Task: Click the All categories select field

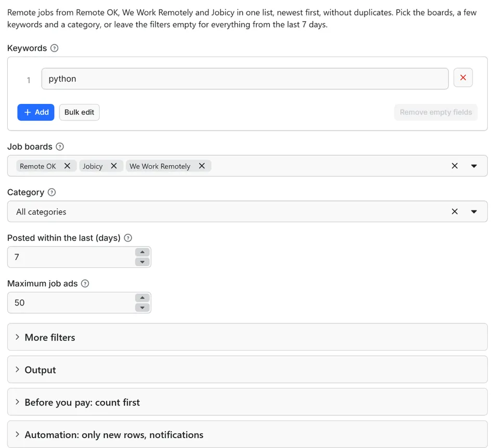Action: 247,212
